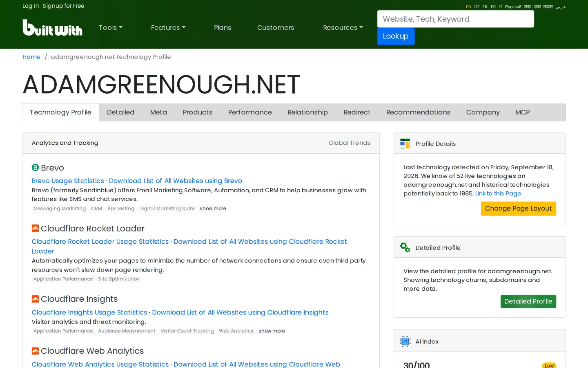Click the Detailed Profile gears icon
Image resolution: width=588 pixels, height=368 pixels.
click(405, 247)
